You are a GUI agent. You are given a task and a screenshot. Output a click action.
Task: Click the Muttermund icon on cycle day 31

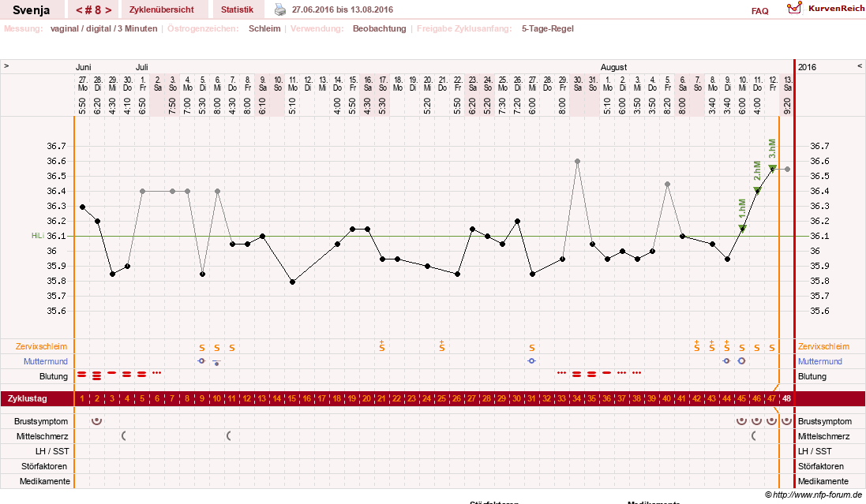point(531,361)
